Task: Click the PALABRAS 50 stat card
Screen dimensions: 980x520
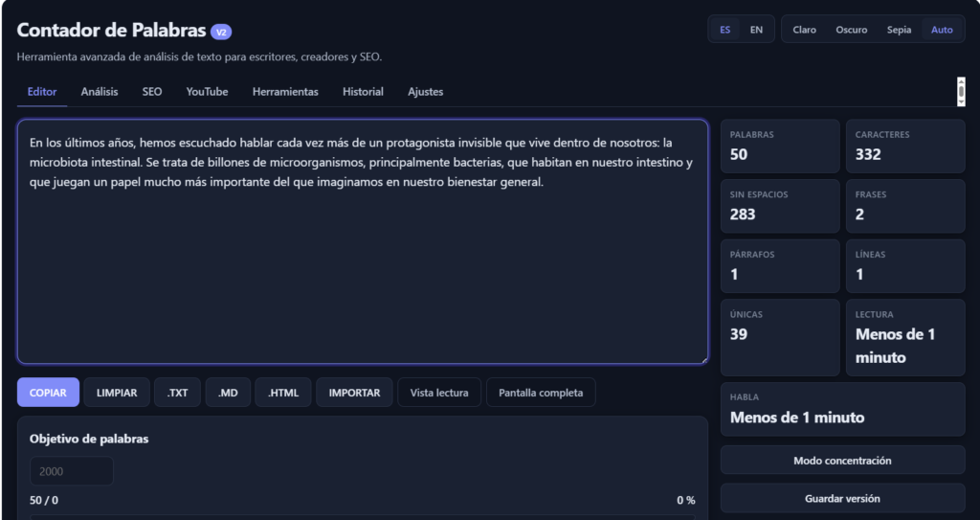Action: (780, 146)
